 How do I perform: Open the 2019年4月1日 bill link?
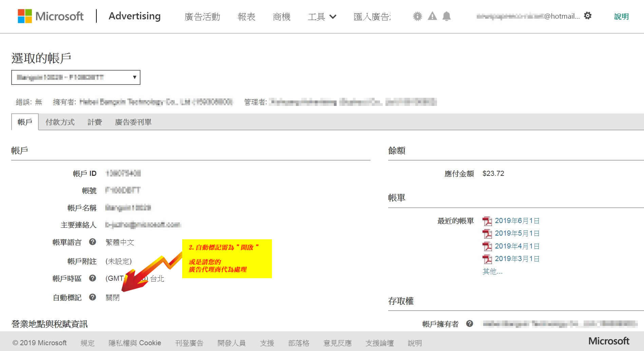(517, 246)
